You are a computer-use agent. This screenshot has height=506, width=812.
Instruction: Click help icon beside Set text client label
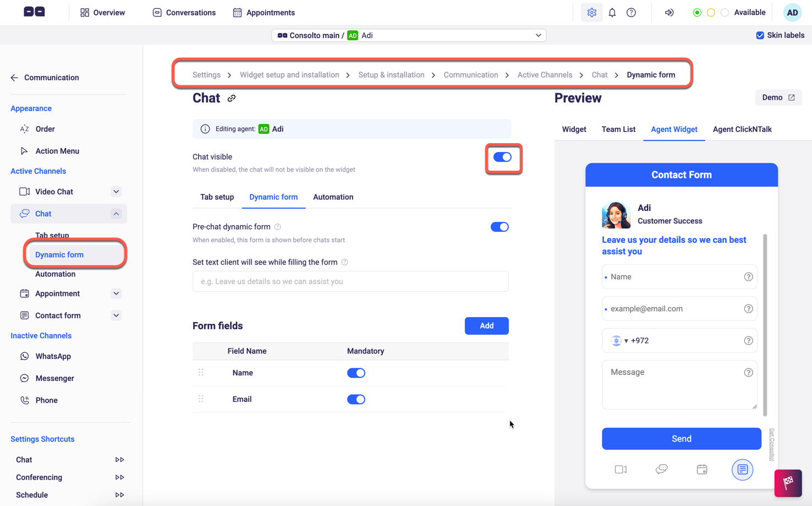coord(345,262)
